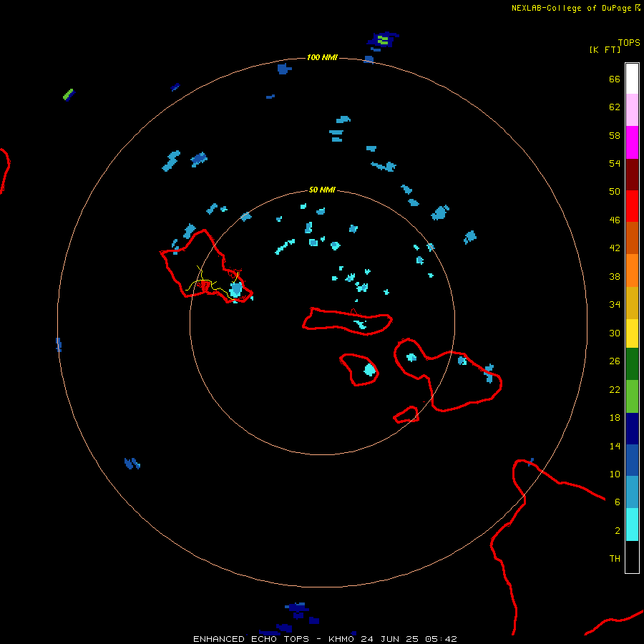Pick the orange 42 kft legend color
This screenshot has height=644, width=644.
pyautogui.click(x=632, y=270)
